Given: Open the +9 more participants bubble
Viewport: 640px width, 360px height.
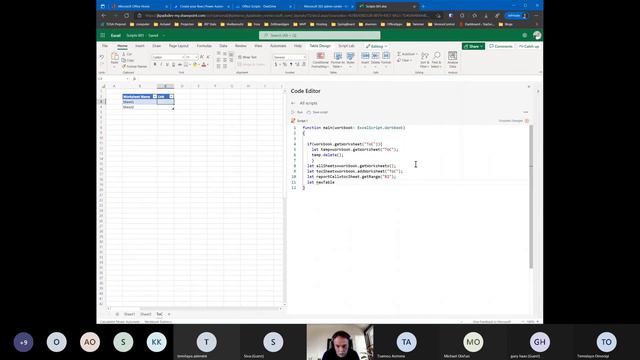Looking at the screenshot, I should tap(23, 342).
